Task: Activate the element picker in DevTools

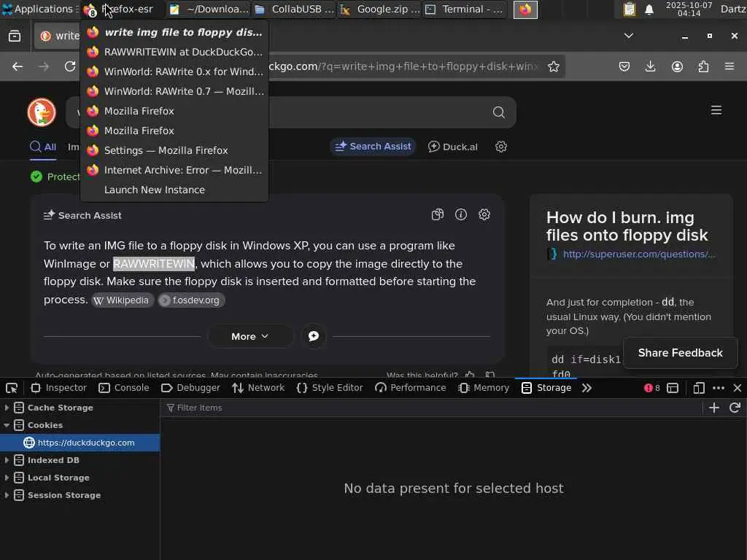Action: pyautogui.click(x=12, y=388)
